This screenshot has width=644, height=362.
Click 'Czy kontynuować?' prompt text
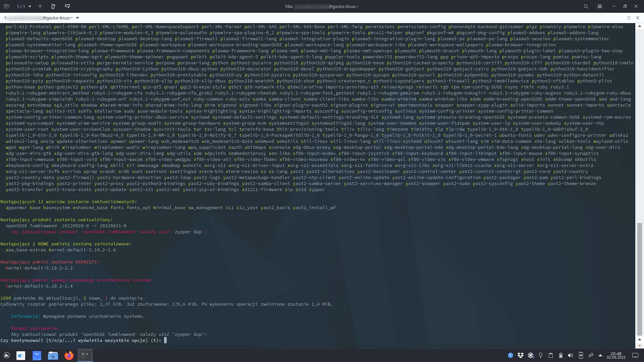22,340
